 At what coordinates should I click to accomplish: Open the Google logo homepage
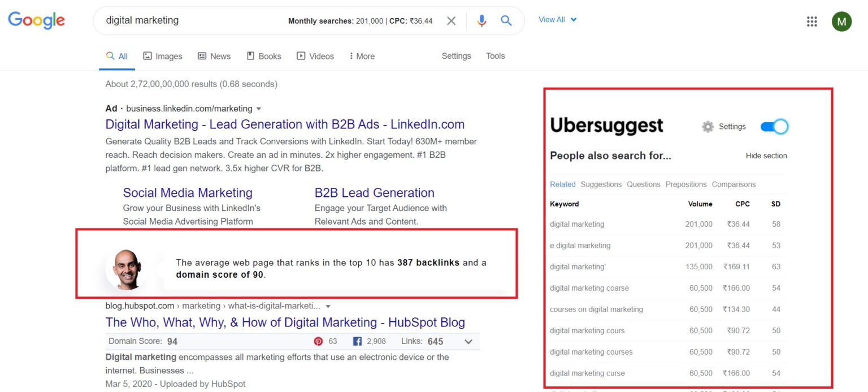36,20
